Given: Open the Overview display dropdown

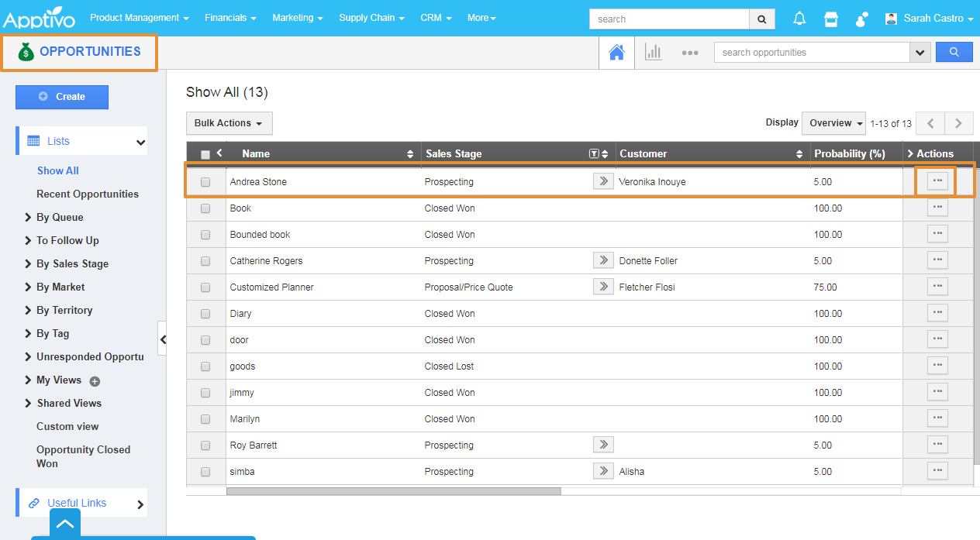Looking at the screenshot, I should [x=836, y=123].
